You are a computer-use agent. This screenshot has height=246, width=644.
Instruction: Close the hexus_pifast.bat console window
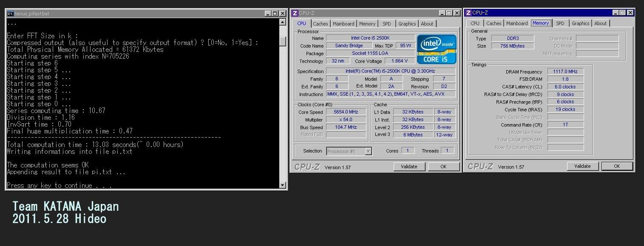[x=283, y=14]
